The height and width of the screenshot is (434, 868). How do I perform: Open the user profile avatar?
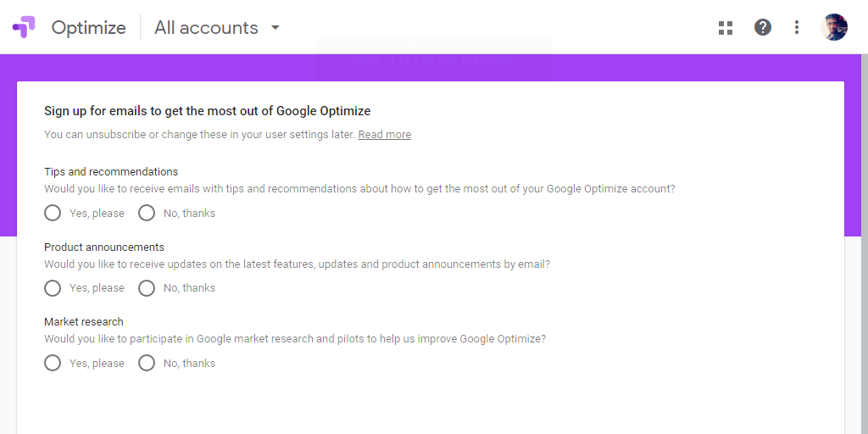pyautogui.click(x=834, y=27)
